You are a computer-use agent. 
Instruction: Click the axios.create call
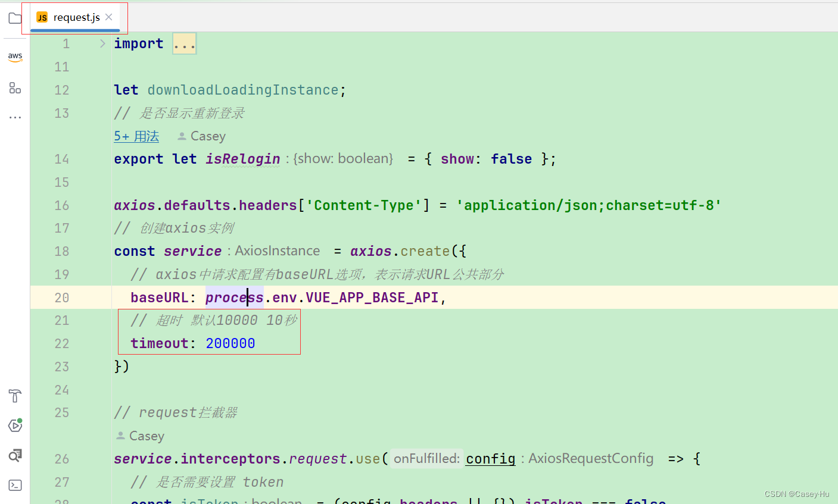[x=425, y=251]
